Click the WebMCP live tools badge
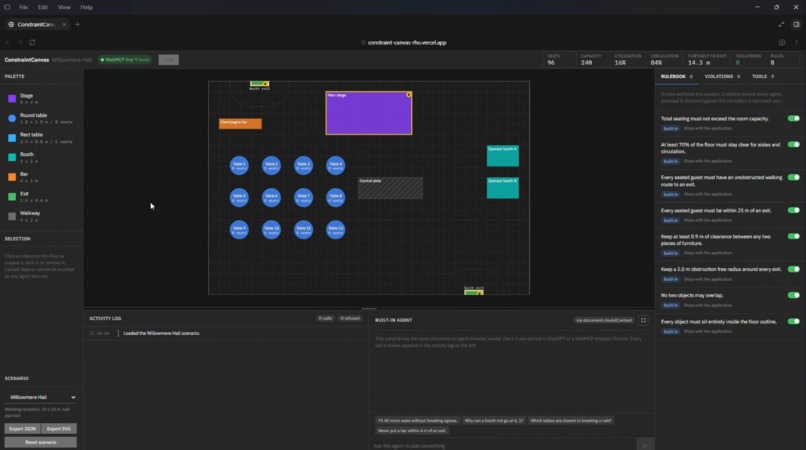Viewport: 806px width, 450px height. tap(125, 60)
